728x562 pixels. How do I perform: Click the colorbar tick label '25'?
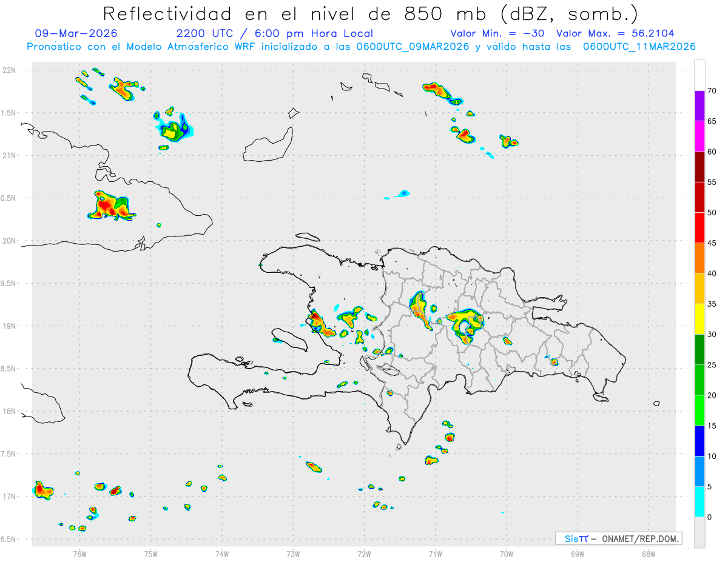click(712, 365)
